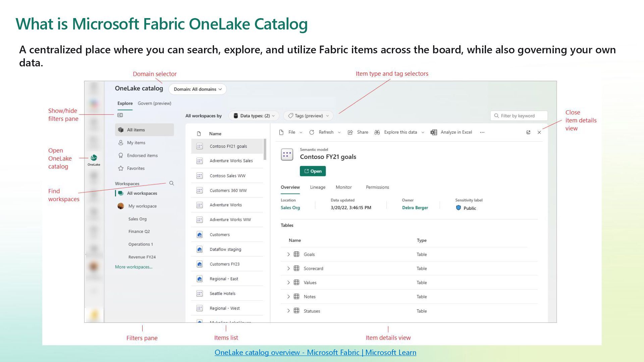Viewport: 644px width, 362px height.
Task: Click the Refresh icon in toolbar
Action: (x=312, y=132)
